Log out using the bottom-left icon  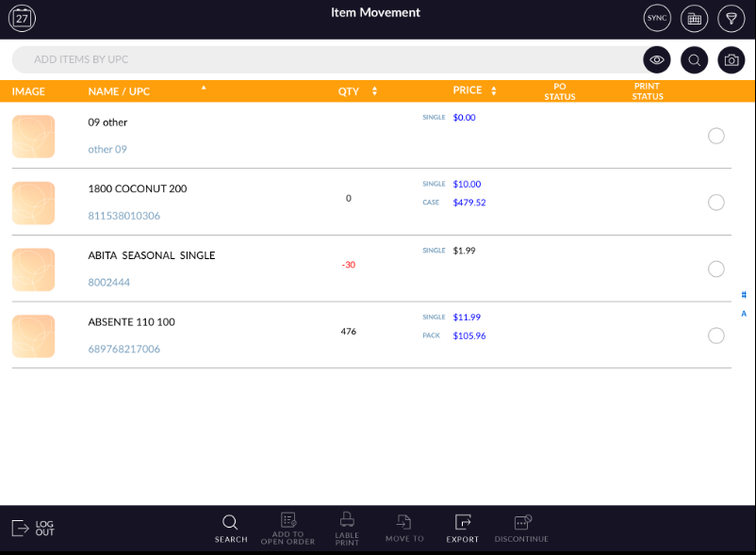tap(33, 529)
